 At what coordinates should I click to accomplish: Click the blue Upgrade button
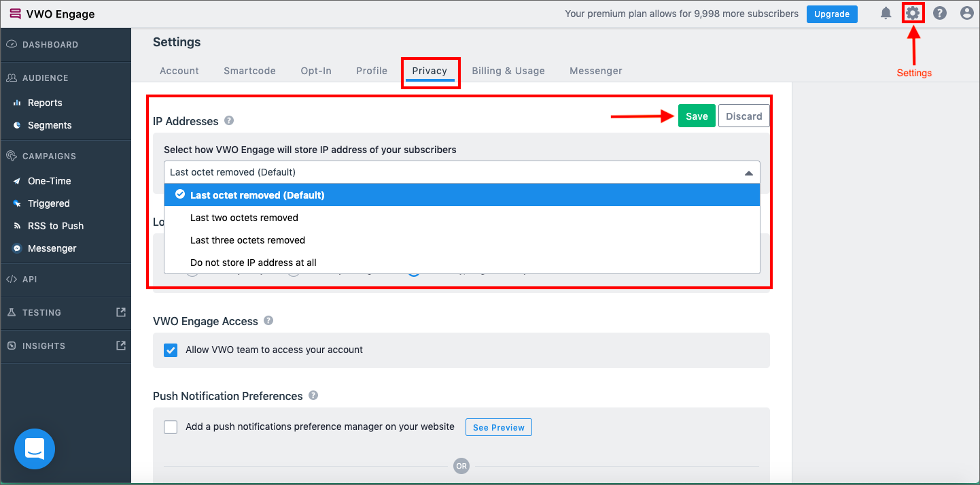pos(832,14)
